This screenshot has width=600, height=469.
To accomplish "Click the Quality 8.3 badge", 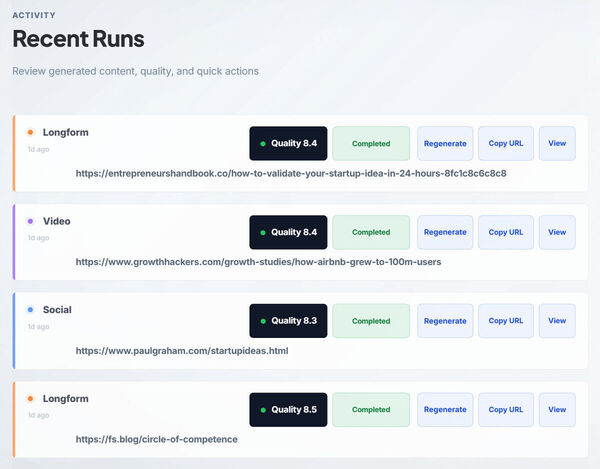I will pos(288,321).
